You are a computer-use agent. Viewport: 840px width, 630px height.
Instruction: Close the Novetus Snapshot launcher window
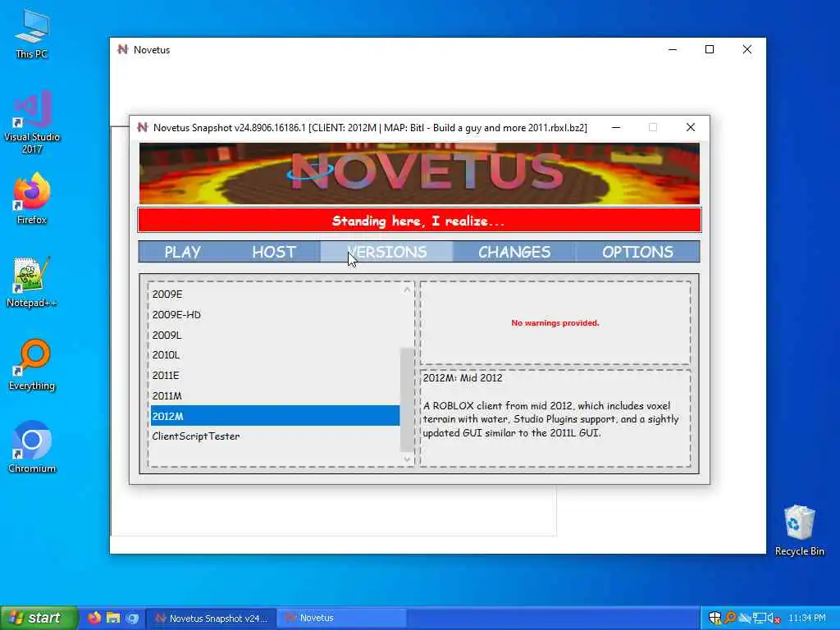pos(691,127)
